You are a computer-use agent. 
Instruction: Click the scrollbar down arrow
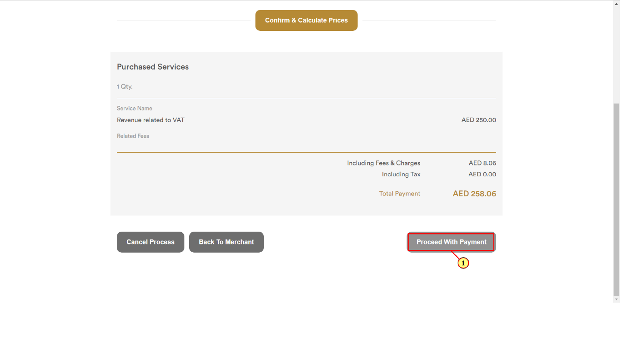[x=617, y=299]
